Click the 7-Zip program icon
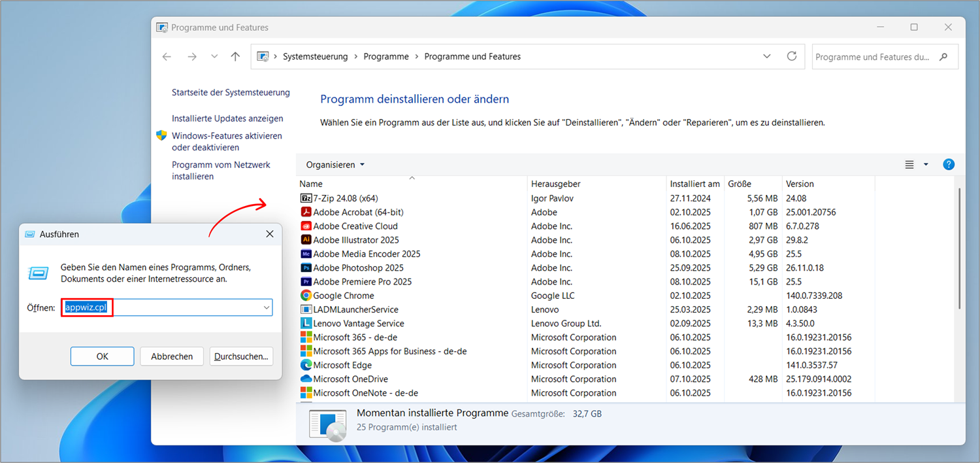The image size is (980, 463). (306, 198)
